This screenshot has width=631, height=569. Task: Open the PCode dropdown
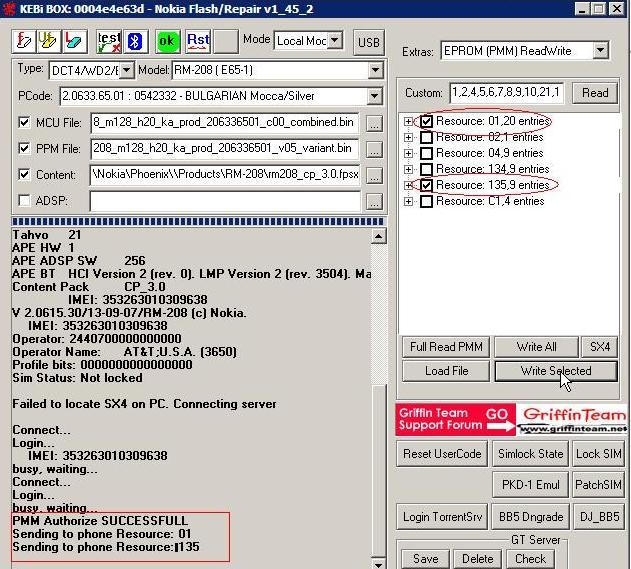[374, 96]
